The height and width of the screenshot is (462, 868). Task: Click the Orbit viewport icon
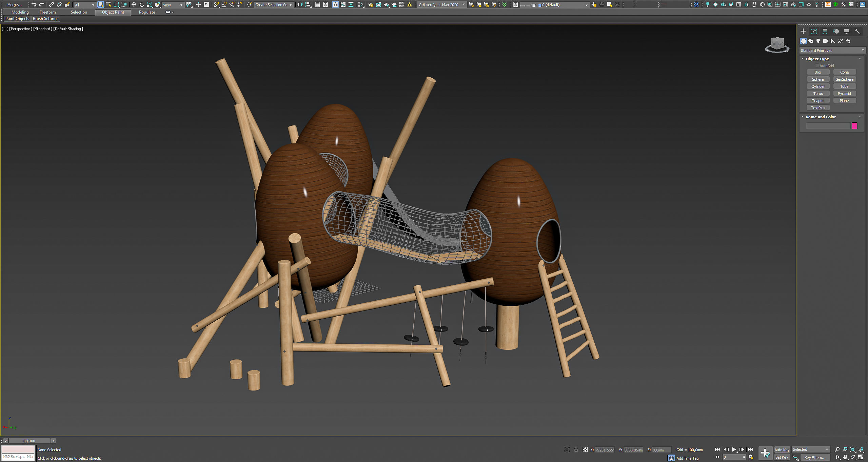[853, 457]
